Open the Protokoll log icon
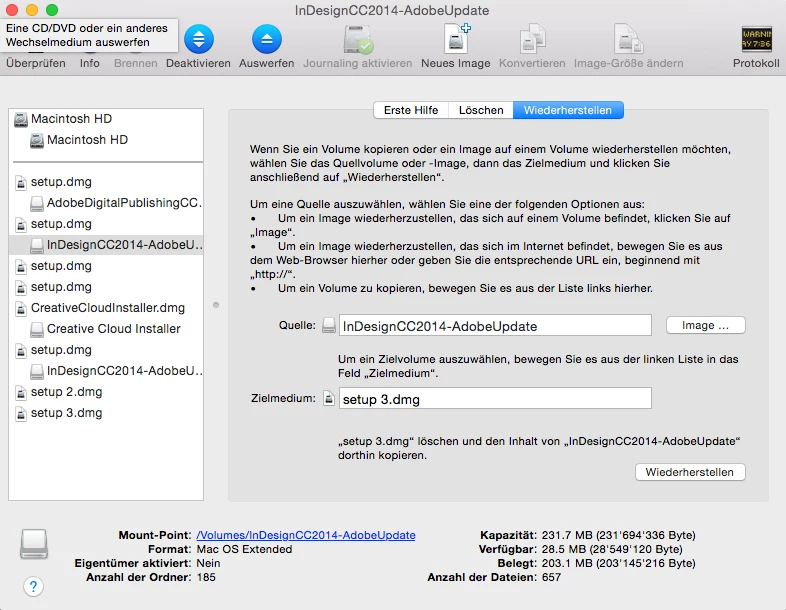786x610 pixels. [x=756, y=39]
